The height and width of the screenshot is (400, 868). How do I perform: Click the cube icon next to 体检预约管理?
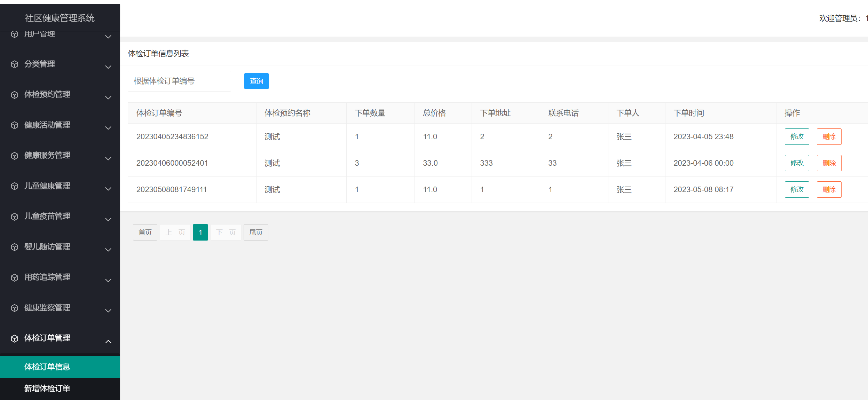(14, 95)
